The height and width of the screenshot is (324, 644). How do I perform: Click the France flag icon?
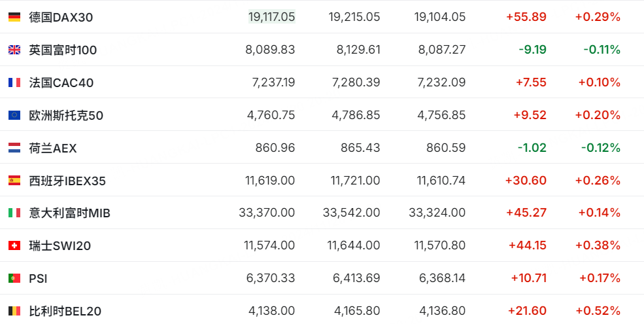click(x=14, y=82)
